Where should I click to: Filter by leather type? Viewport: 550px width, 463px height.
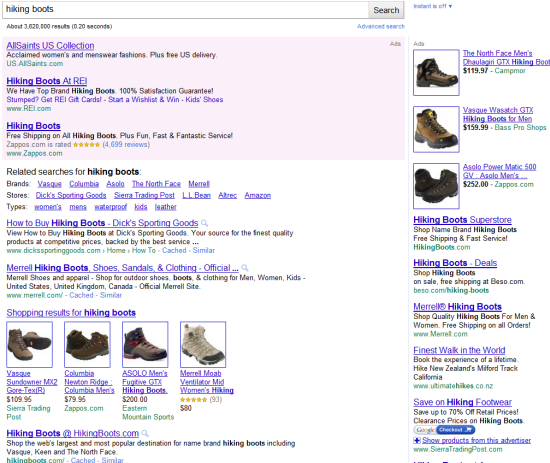pos(166,207)
